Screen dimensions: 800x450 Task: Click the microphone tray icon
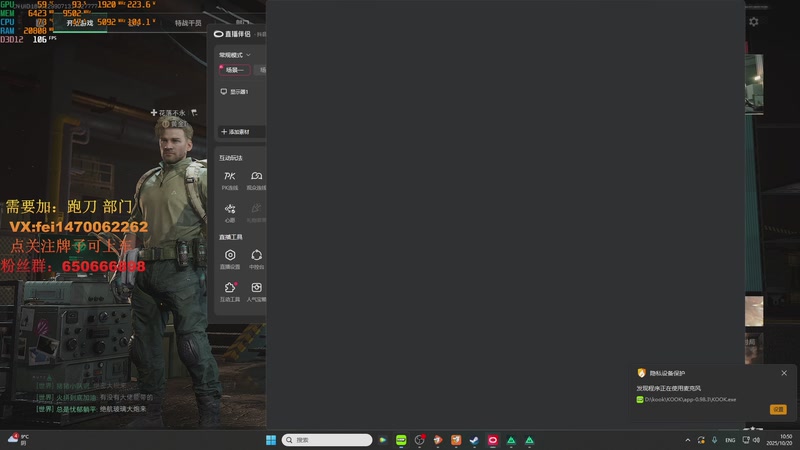tap(714, 440)
